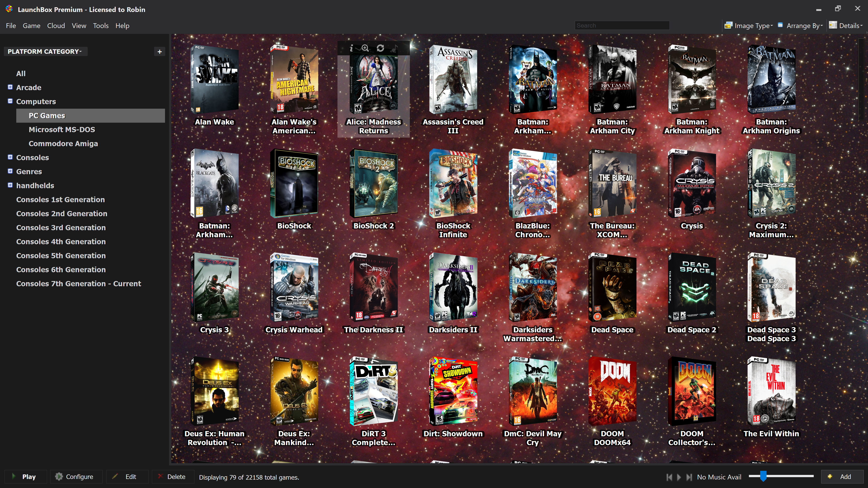Select the Batman: Arkham Knight cover
This screenshot has height=488, width=868.
point(692,80)
